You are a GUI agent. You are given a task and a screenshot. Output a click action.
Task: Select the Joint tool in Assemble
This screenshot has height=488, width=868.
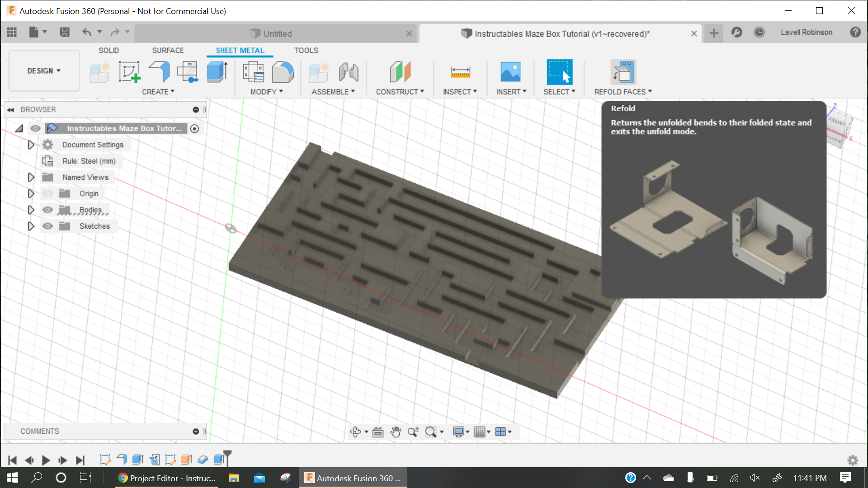(349, 72)
